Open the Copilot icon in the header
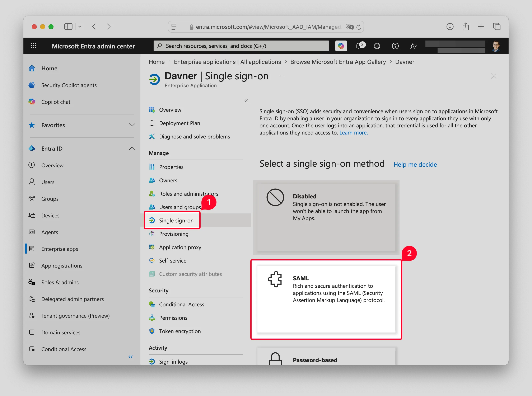Screen dimensions: 532x396 pos(341,46)
